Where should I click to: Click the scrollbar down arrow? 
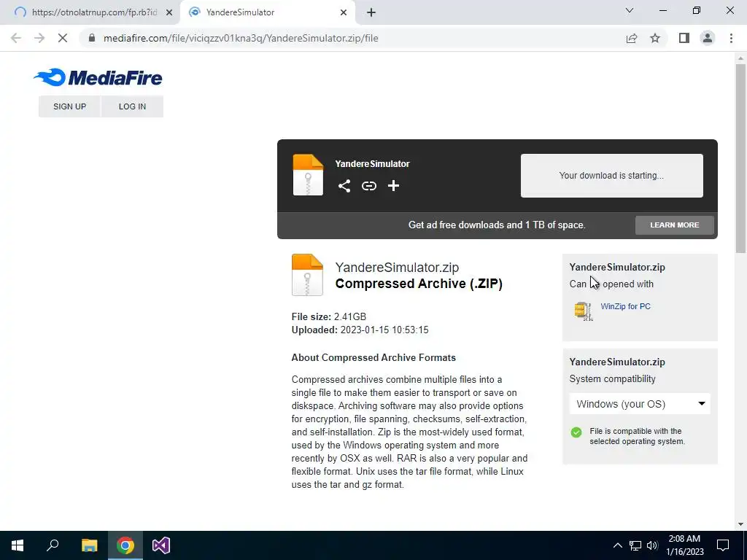(740, 524)
